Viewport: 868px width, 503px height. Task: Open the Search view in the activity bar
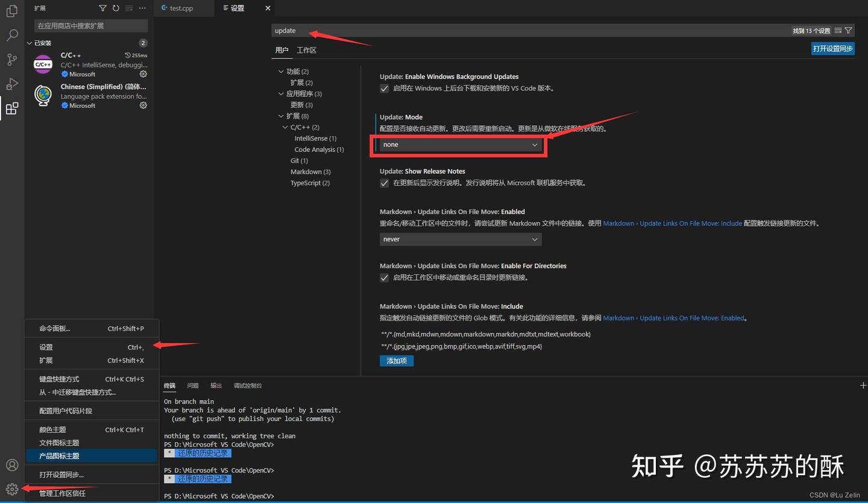12,35
